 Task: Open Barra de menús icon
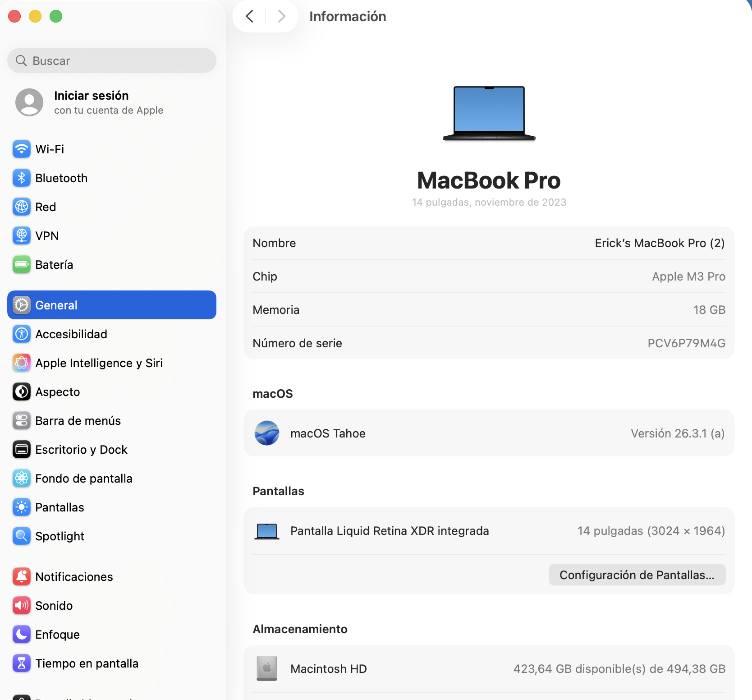22,420
